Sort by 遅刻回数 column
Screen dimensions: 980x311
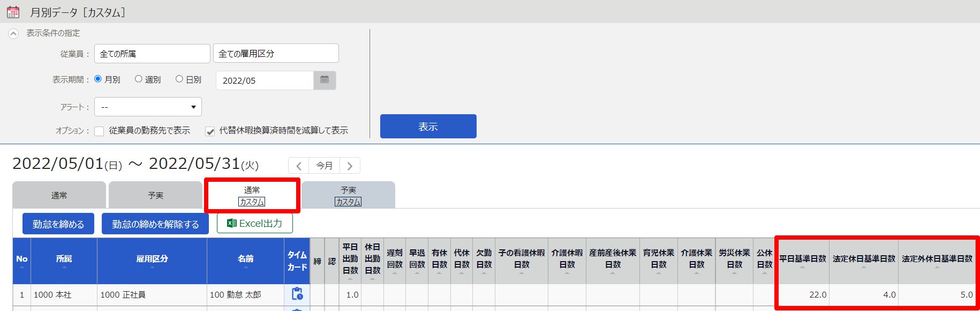point(395,261)
